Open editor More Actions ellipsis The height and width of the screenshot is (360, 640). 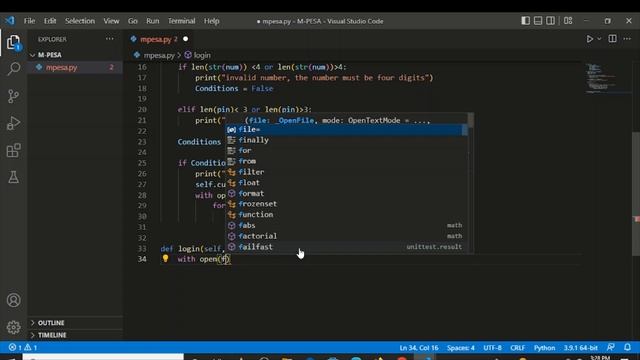627,39
